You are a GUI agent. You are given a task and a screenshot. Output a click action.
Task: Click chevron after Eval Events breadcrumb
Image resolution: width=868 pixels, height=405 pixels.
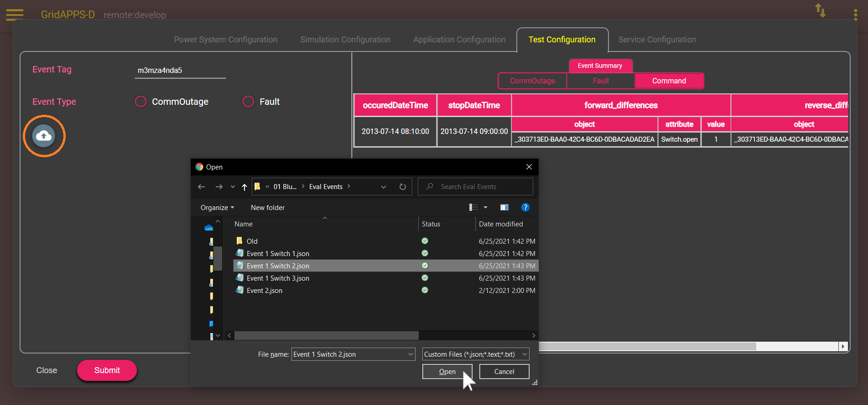pyautogui.click(x=349, y=186)
